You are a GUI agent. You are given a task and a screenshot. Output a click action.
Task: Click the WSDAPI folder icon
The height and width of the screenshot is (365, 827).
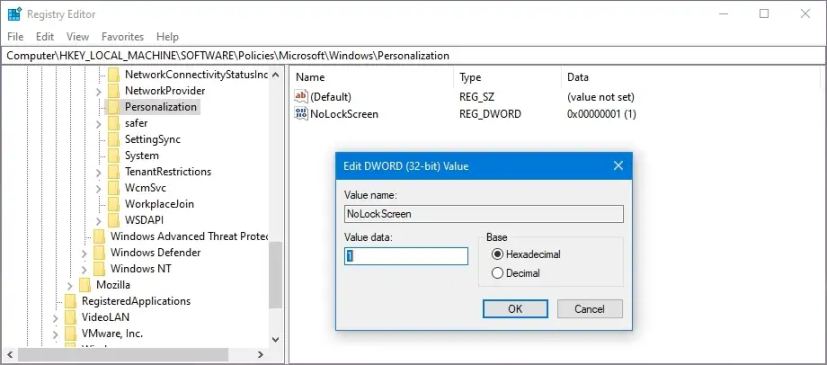click(x=114, y=220)
